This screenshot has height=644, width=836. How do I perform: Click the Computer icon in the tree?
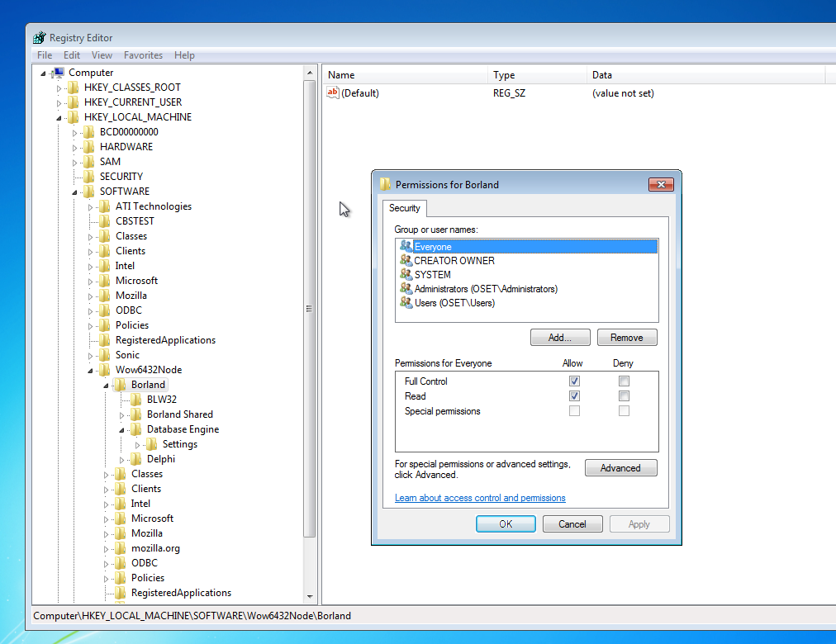point(58,73)
